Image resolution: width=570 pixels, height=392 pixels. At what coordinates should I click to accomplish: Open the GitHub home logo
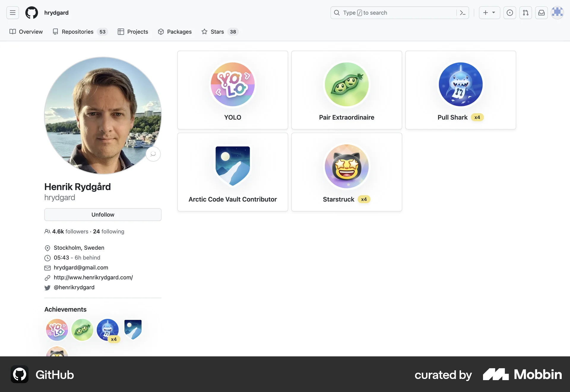31,12
